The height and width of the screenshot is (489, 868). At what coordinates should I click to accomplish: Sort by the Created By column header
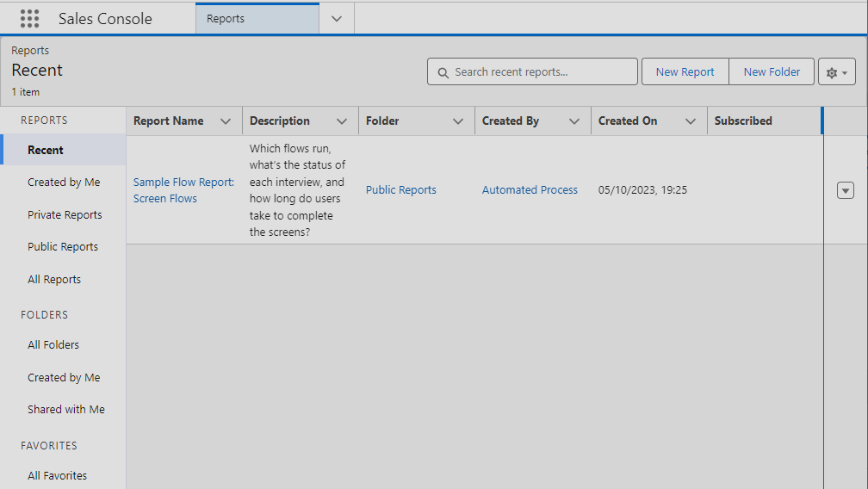(511, 121)
